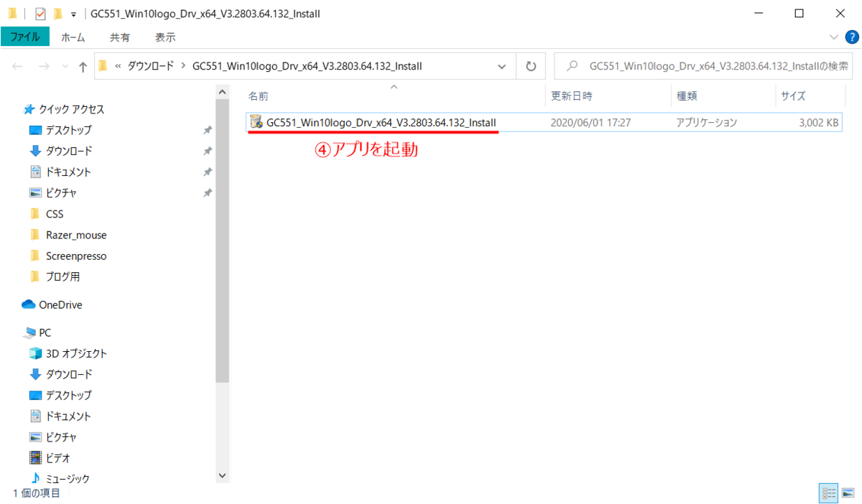This screenshot has height=504, width=862.
Task: Open recent locations dropdown arrow
Action: [x=64, y=67]
